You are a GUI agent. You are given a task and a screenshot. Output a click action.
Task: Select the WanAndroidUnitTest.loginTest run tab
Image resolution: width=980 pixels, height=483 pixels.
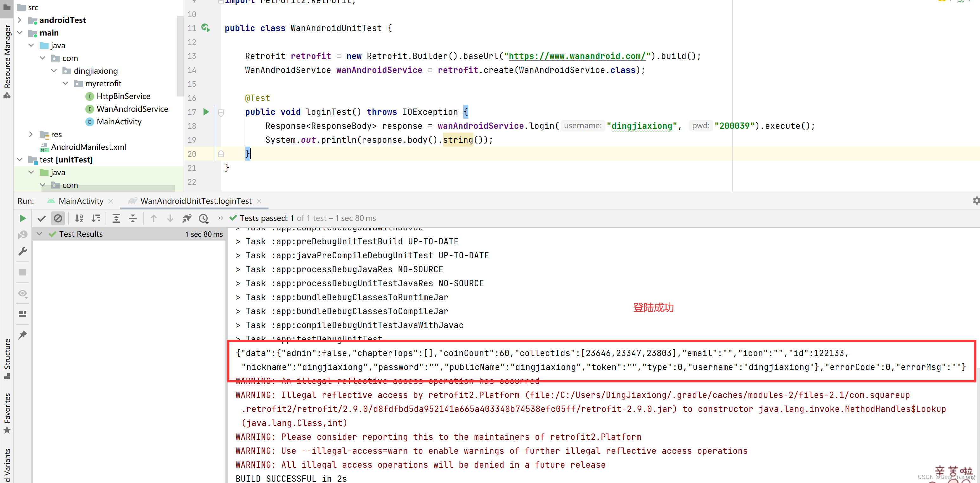(x=196, y=201)
